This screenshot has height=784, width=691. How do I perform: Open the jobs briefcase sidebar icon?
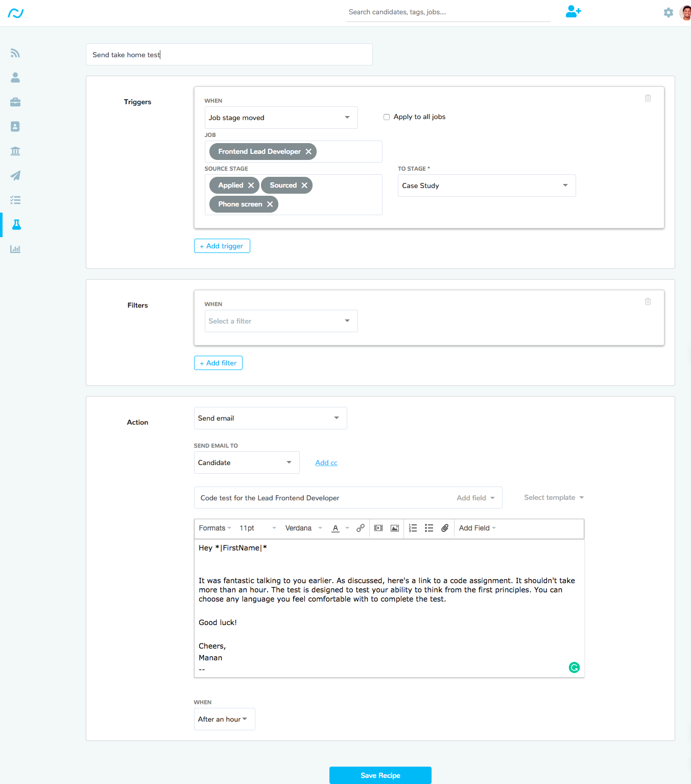(15, 102)
